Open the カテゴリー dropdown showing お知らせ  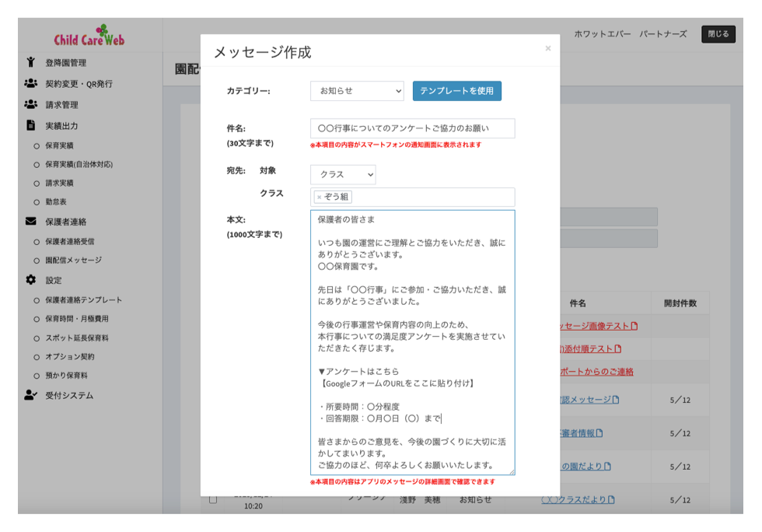coord(357,91)
